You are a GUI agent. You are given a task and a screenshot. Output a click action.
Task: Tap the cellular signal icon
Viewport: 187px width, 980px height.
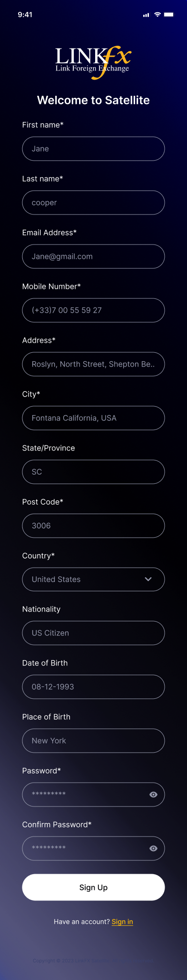click(146, 15)
